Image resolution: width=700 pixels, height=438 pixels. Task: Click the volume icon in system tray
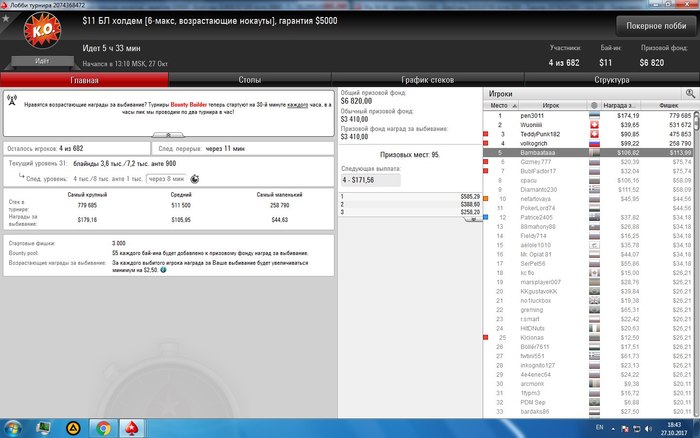coord(648,429)
